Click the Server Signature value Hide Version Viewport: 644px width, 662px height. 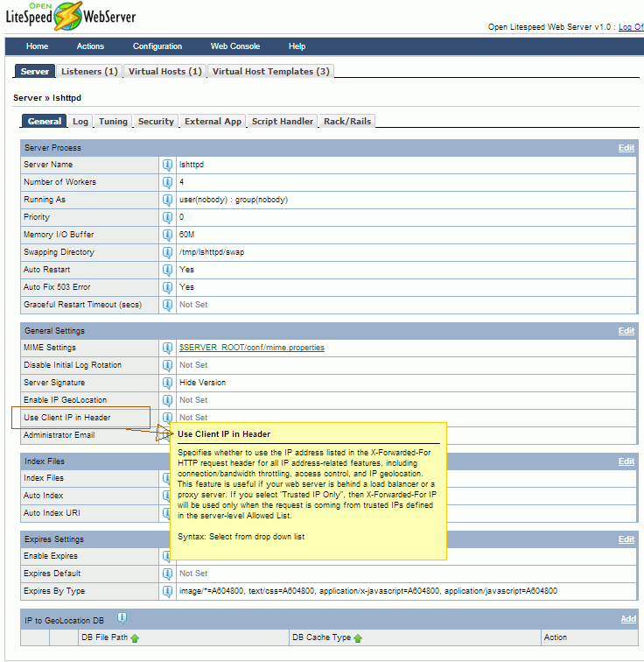coord(202,383)
